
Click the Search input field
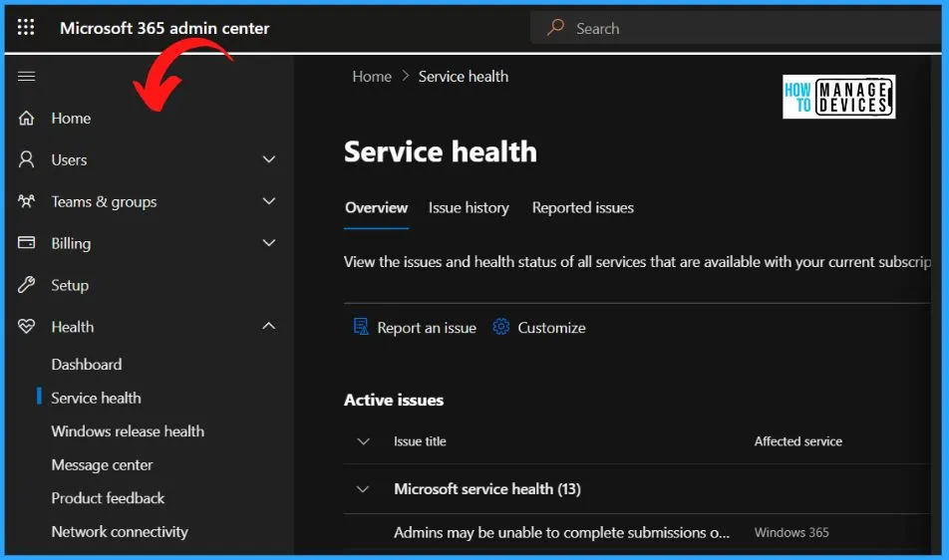736,28
